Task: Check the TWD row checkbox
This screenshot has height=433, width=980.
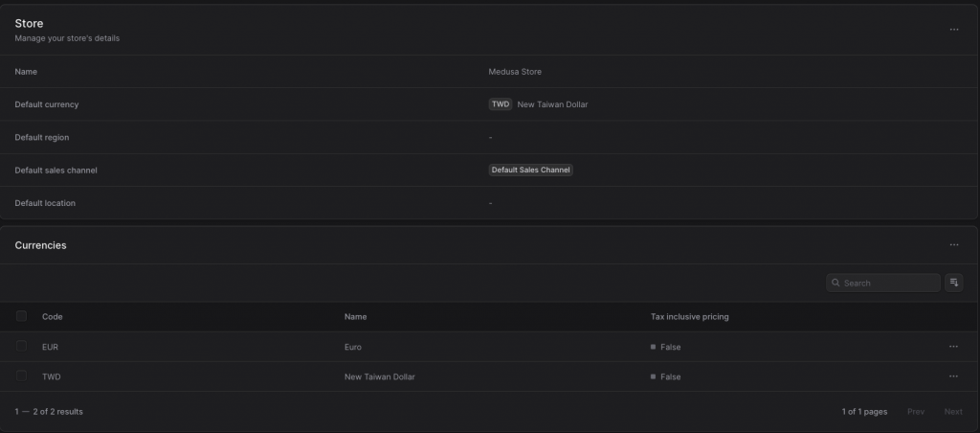Action: click(21, 376)
